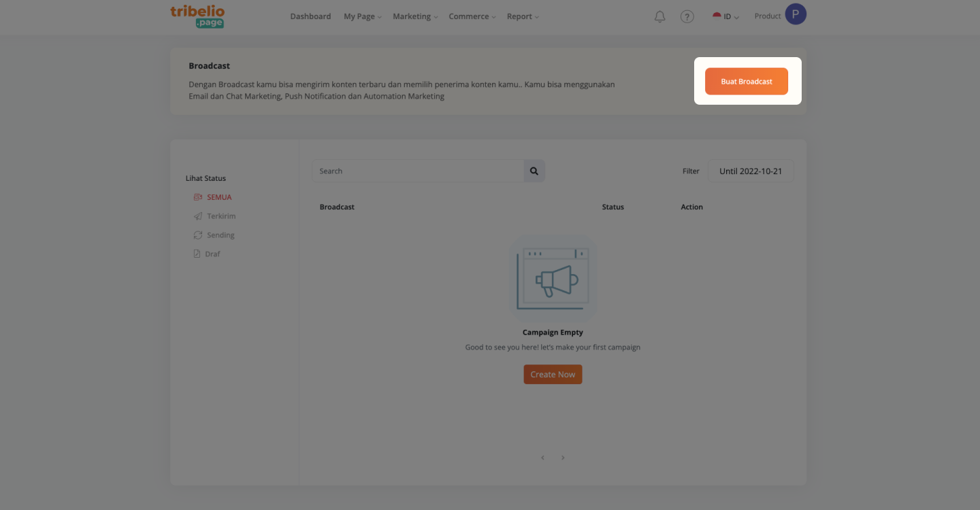Click the Tribelio page logo

point(197,17)
